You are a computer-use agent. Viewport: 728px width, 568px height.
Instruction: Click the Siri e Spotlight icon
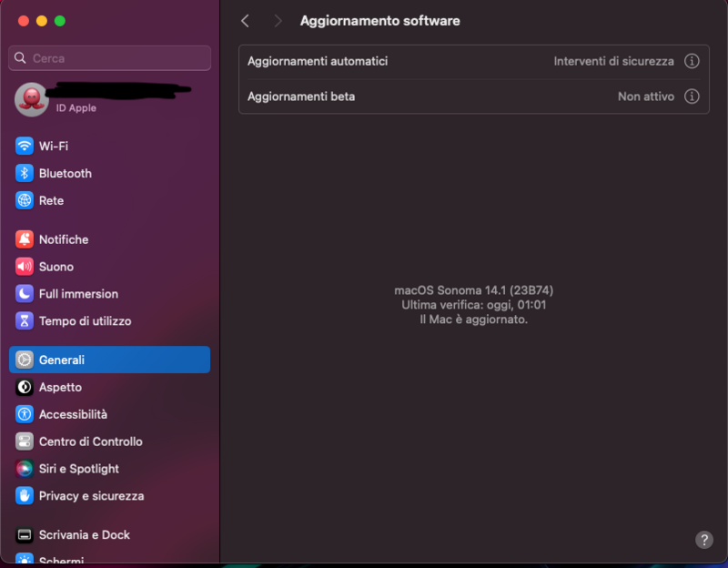click(25, 469)
